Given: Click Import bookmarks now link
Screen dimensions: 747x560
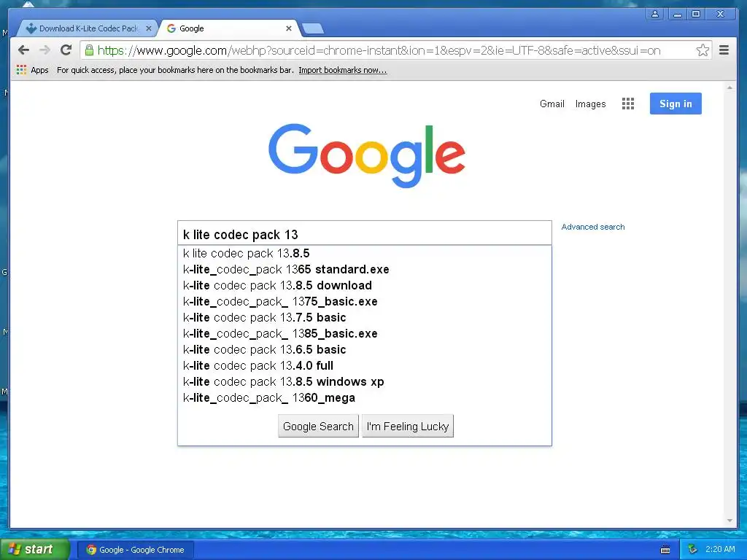Looking at the screenshot, I should pyautogui.click(x=343, y=70).
